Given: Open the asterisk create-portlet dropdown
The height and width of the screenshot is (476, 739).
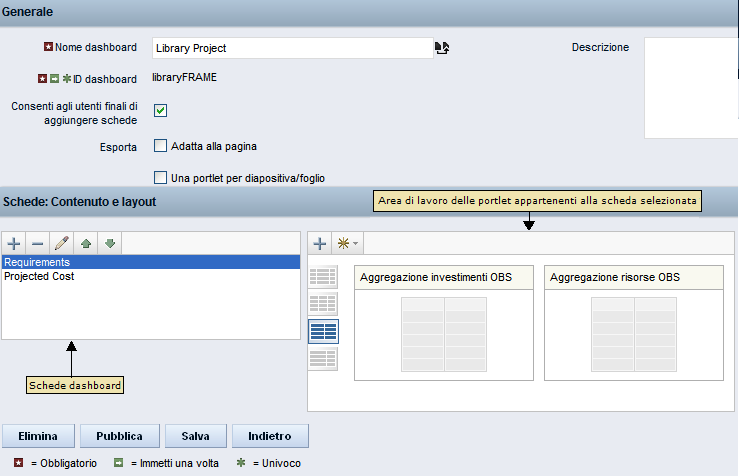Looking at the screenshot, I should click(x=347, y=244).
